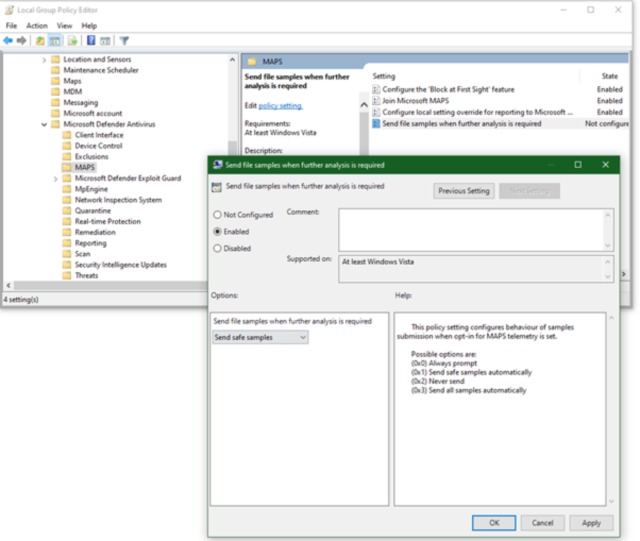
Task: Click the Local Group Policy Editor title icon
Action: point(9,10)
